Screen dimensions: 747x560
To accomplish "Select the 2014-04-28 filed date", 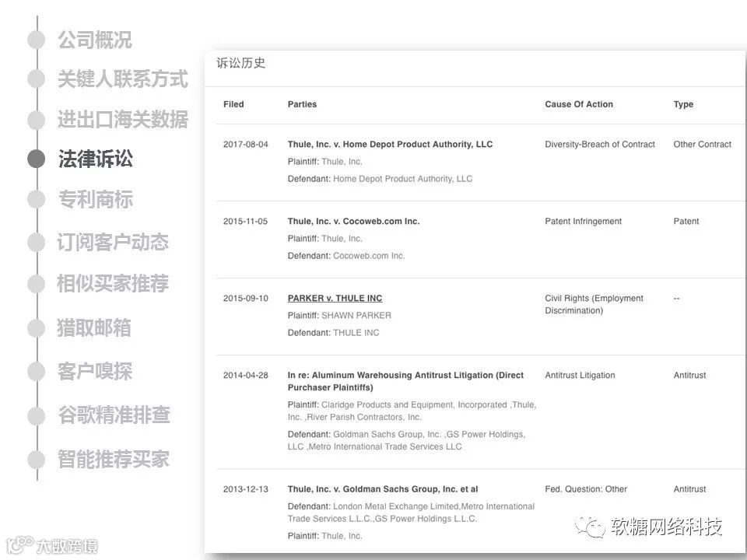I will click(245, 375).
